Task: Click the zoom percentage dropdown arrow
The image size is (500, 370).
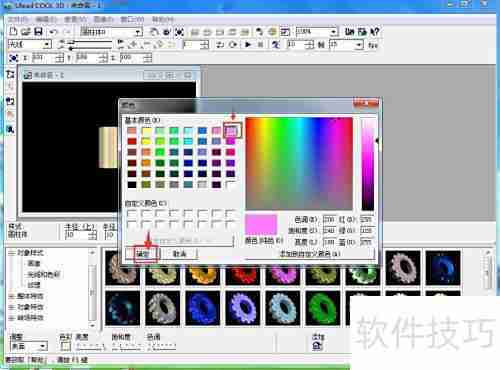Action: [333, 32]
